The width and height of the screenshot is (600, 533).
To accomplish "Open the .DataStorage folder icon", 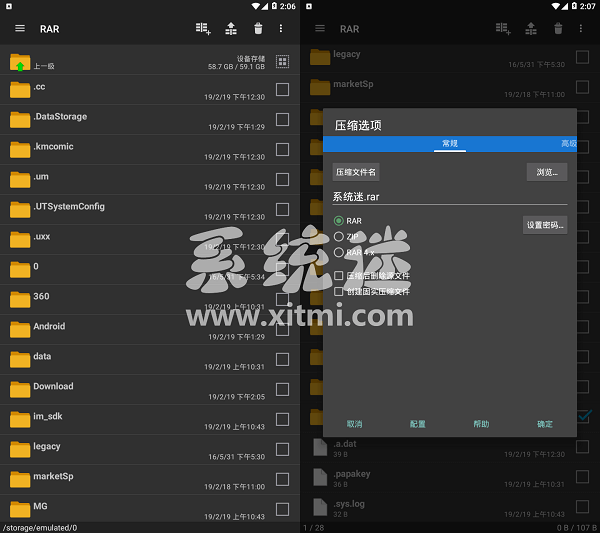I will pos(20,120).
